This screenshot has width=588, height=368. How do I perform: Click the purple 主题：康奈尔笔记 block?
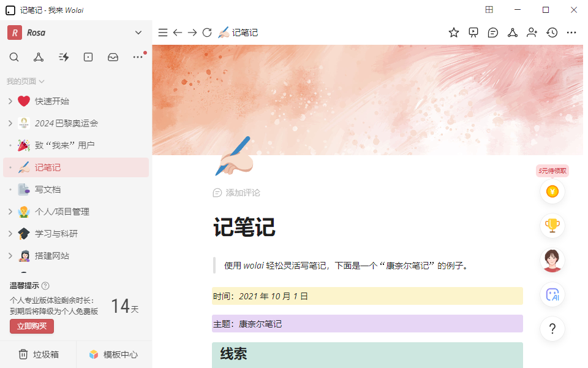coord(367,324)
